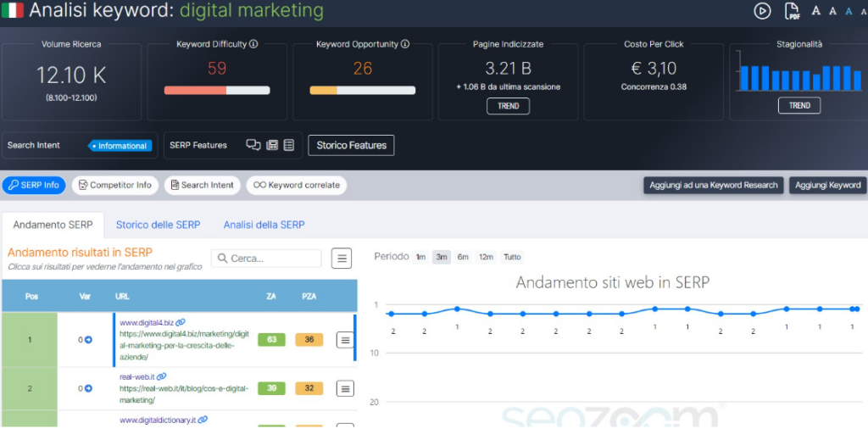Click the Keyword Opportunity progress bar
Viewport: 868px width, 440px height.
click(363, 90)
